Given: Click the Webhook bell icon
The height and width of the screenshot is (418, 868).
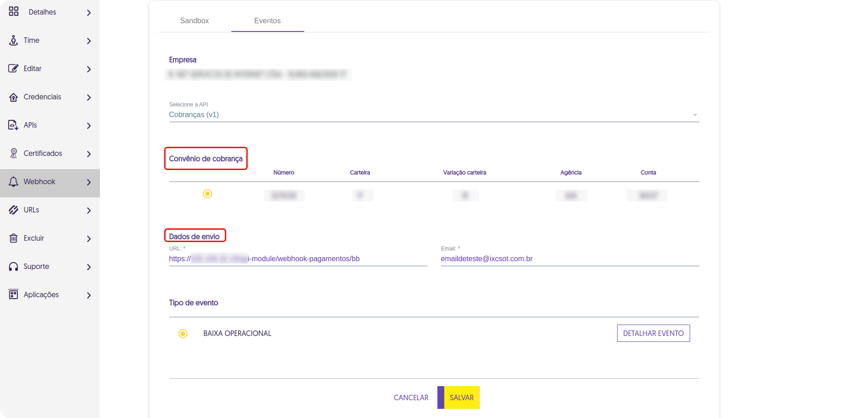Looking at the screenshot, I should point(14,182).
